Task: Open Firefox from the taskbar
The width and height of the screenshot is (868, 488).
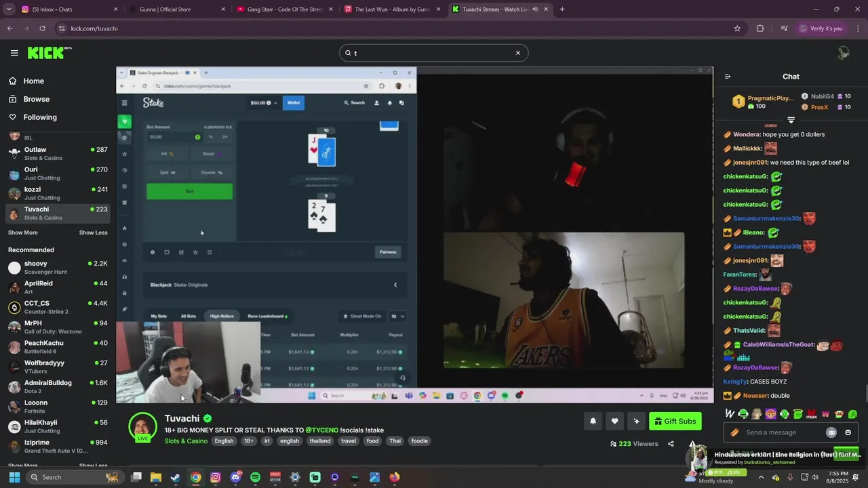Action: [395, 477]
